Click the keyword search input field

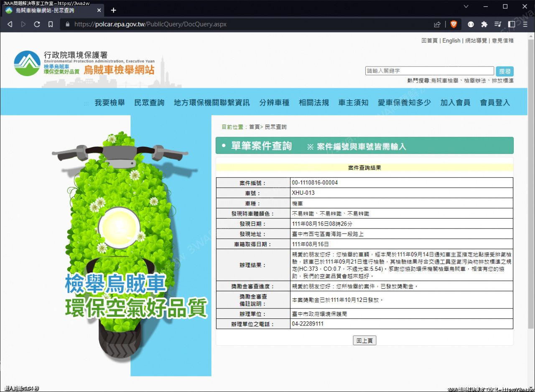pyautogui.click(x=429, y=70)
